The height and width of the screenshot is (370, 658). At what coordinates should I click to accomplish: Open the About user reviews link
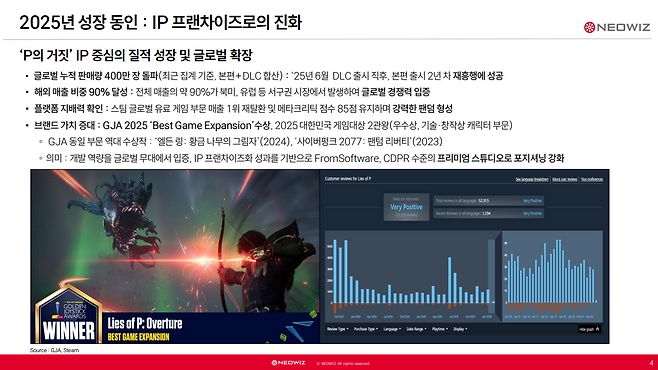[564, 179]
